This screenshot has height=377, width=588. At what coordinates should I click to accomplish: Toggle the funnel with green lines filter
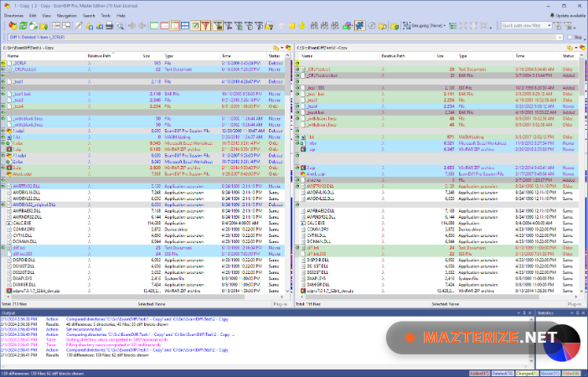tap(239, 25)
